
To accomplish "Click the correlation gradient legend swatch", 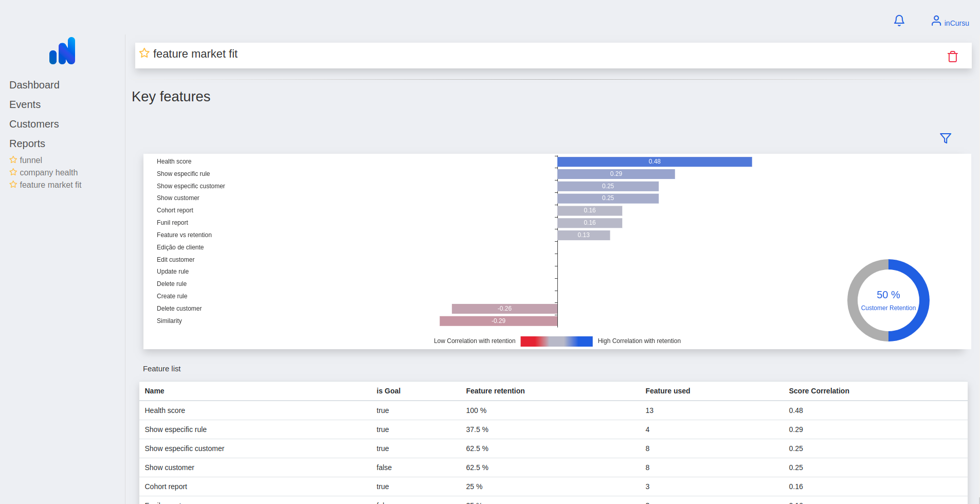I will (x=556, y=341).
